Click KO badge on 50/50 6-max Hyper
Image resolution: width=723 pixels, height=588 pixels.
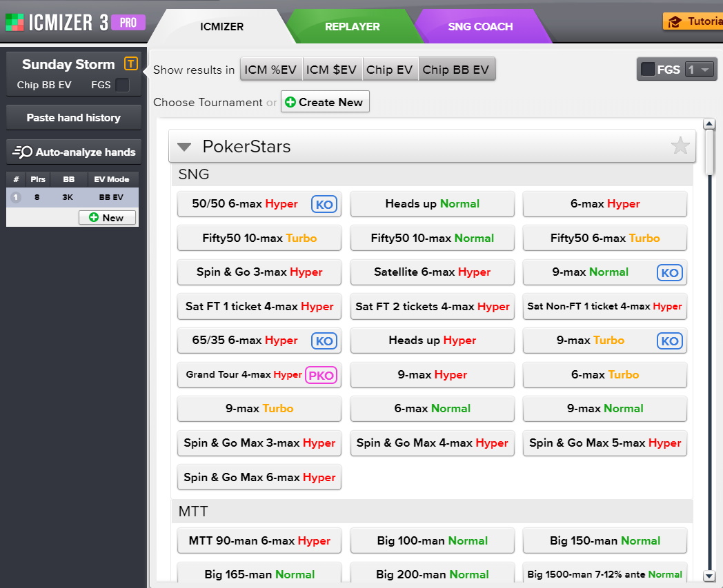[x=324, y=204]
